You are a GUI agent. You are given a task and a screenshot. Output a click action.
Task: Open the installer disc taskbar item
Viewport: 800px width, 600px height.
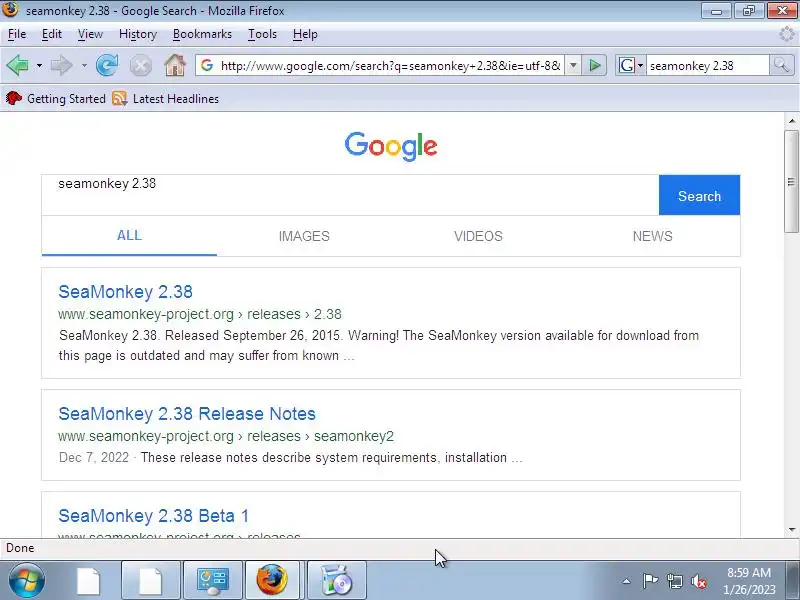pyautogui.click(x=336, y=580)
